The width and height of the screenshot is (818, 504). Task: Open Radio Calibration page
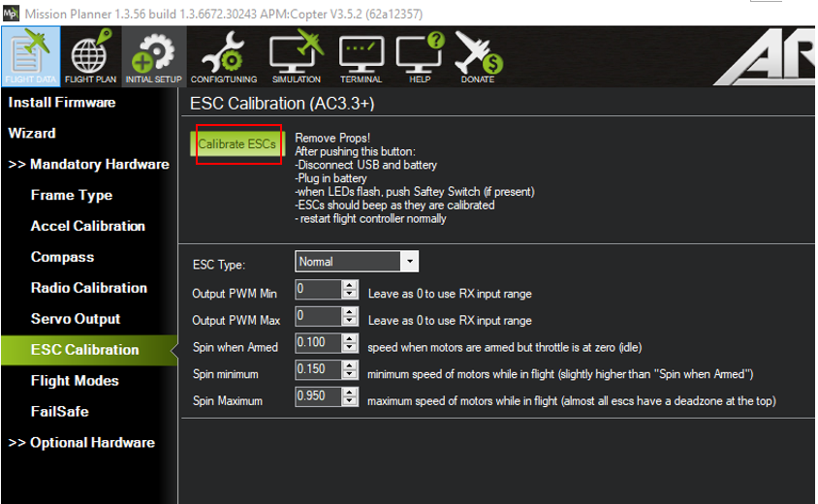coord(89,288)
